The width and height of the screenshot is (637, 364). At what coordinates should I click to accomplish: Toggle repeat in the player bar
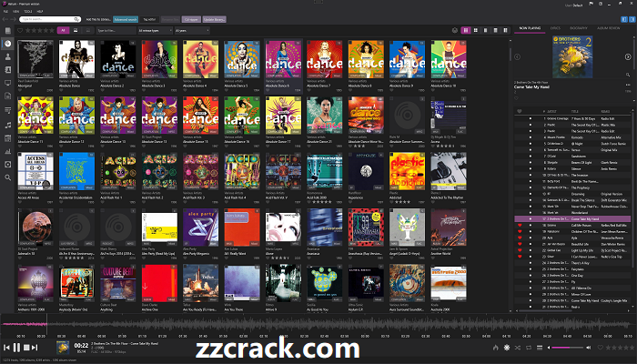529,348
